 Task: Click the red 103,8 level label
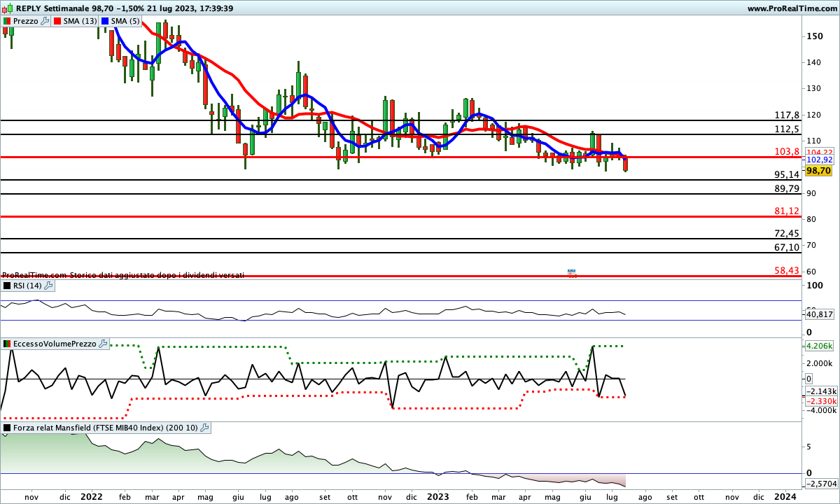pyautogui.click(x=787, y=152)
